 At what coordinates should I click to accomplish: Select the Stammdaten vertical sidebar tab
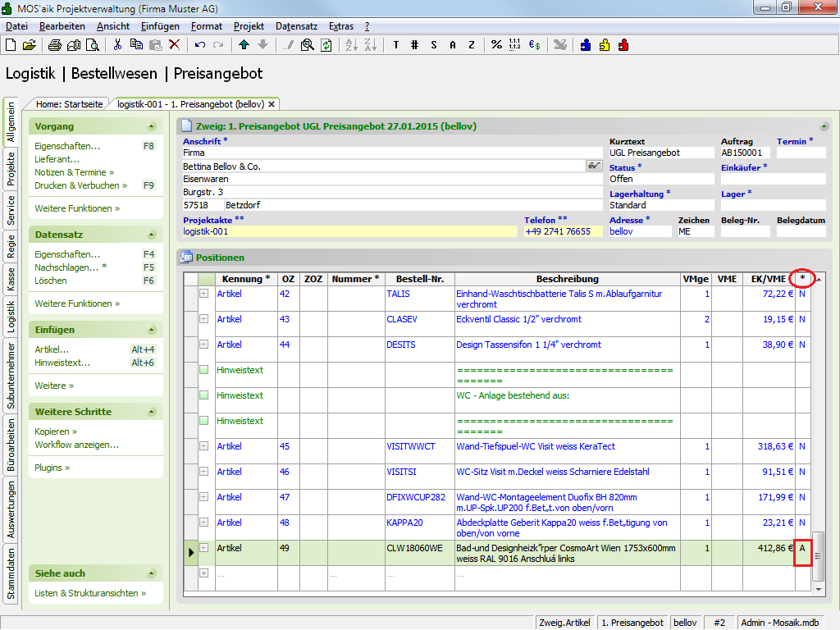[11, 573]
